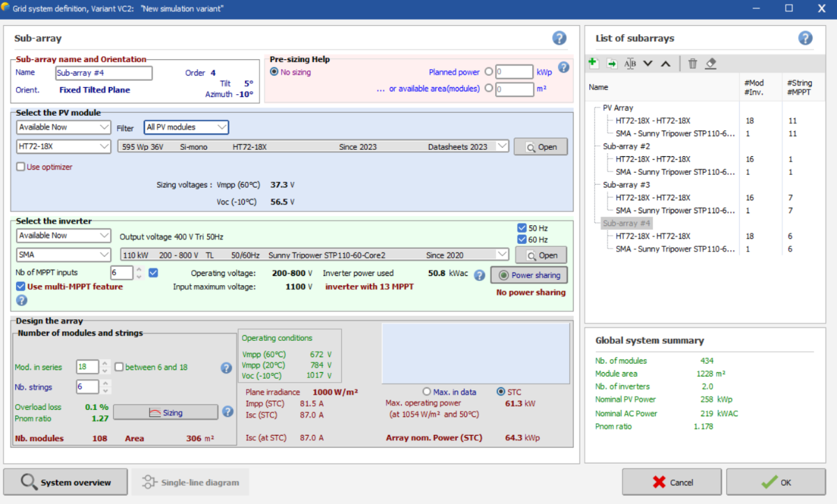The image size is (837, 504).
Task: Click the System overview button
Action: click(66, 482)
